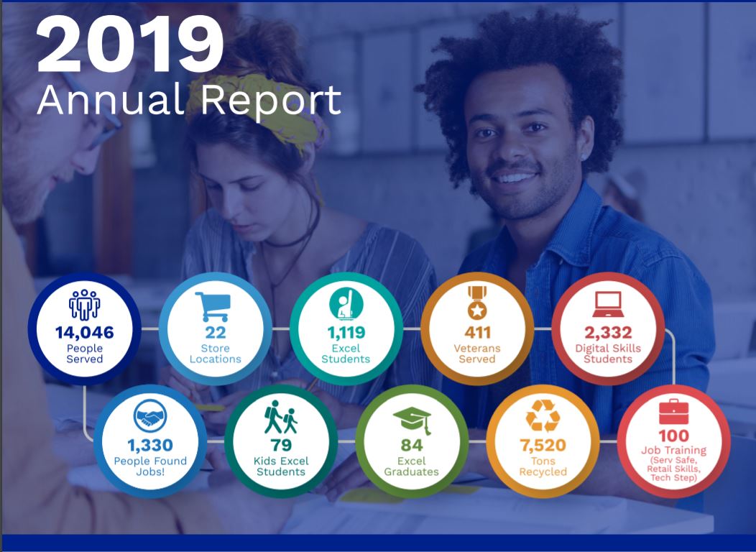Viewport: 756px width, 552px height.
Task: Click the number 22
Action: pyautogui.click(x=215, y=333)
